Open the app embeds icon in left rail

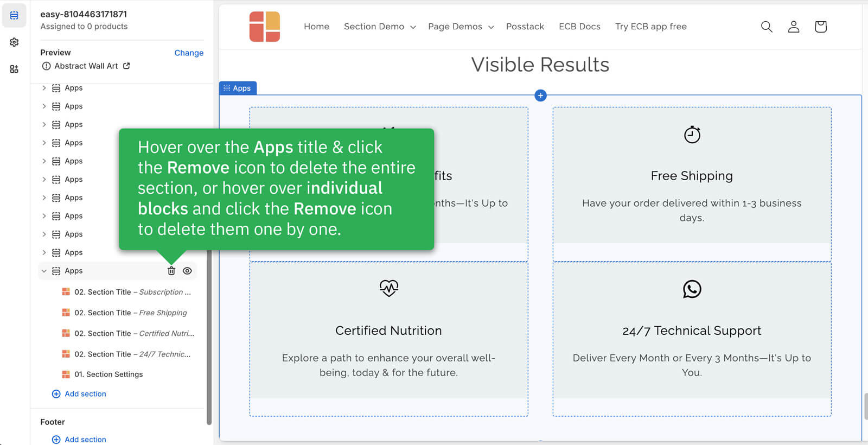[x=14, y=69]
